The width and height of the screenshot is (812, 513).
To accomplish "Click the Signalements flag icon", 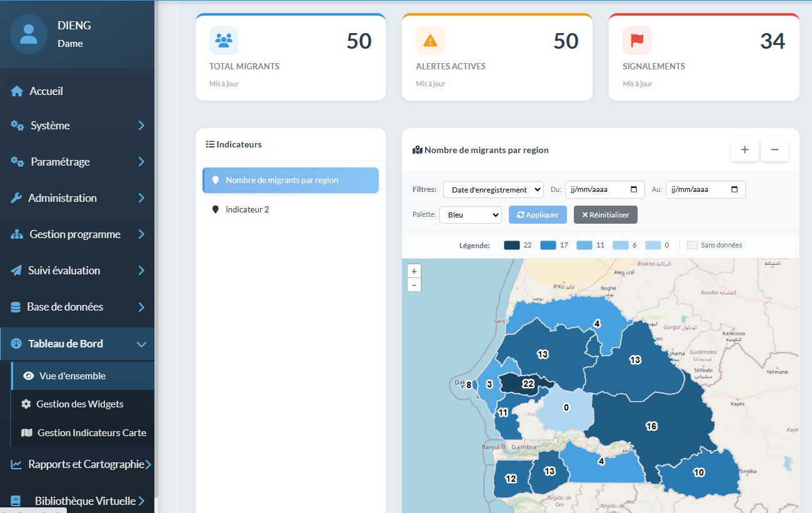I will tap(637, 41).
